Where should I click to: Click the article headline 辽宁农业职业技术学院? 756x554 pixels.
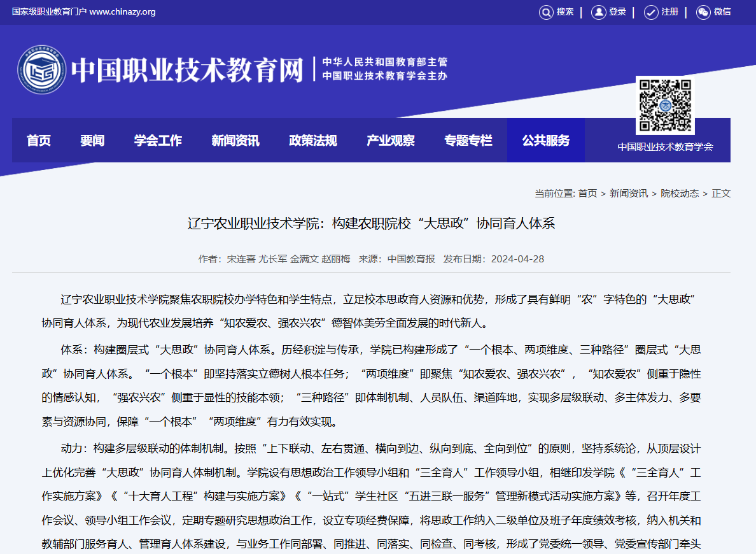point(371,224)
